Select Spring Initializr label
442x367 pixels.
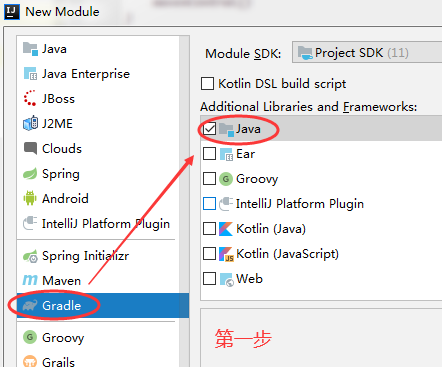coord(85,256)
